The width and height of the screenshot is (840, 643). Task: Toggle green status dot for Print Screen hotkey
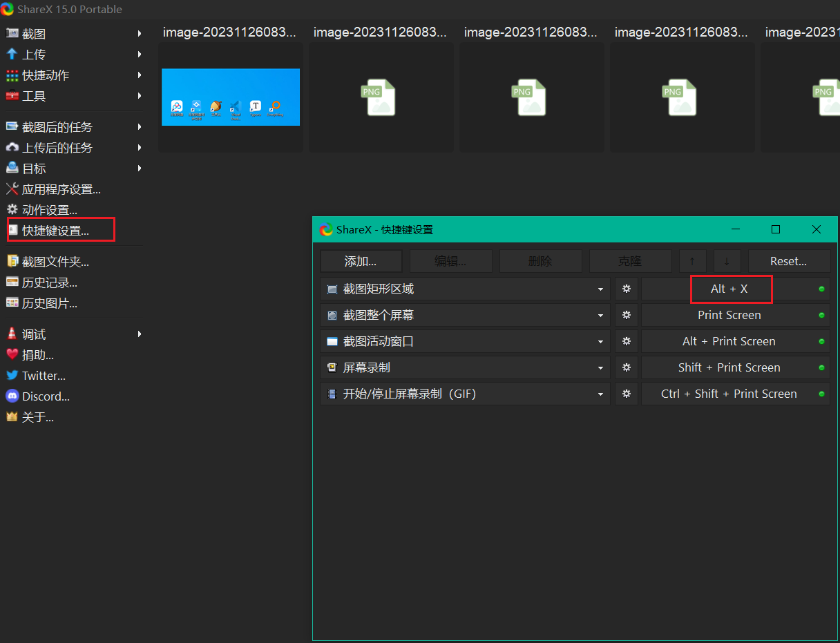coord(821,315)
